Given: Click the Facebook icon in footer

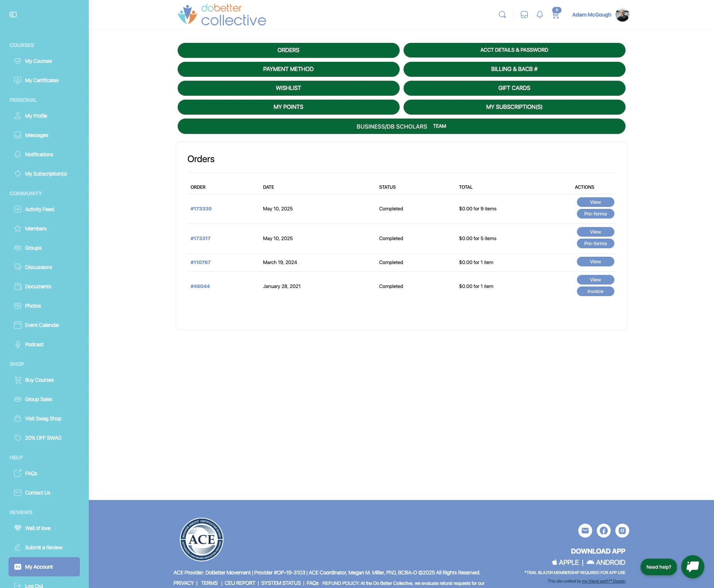Looking at the screenshot, I should point(604,530).
